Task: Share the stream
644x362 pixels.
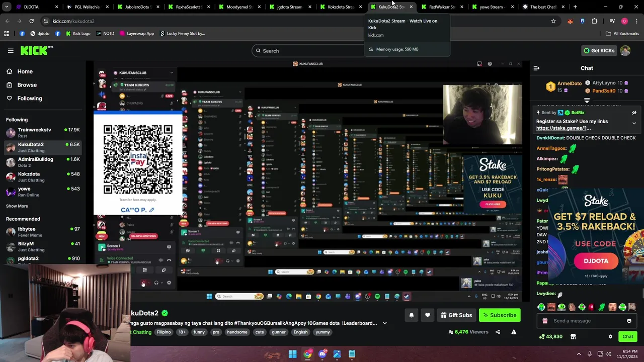Action: pos(498,332)
